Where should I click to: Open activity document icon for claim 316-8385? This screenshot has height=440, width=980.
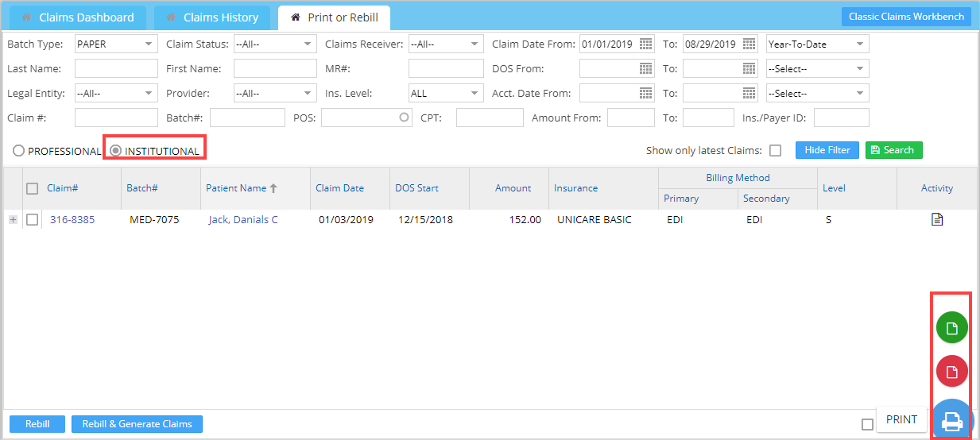pos(936,220)
